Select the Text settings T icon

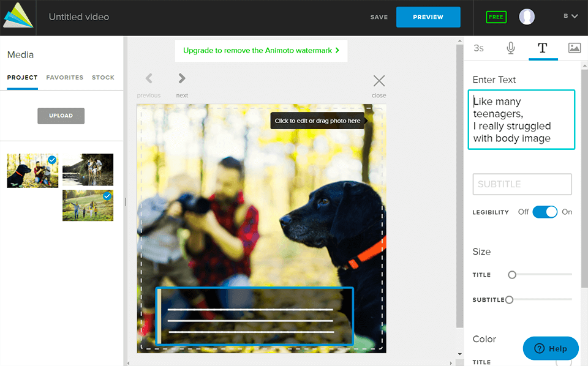(542, 48)
